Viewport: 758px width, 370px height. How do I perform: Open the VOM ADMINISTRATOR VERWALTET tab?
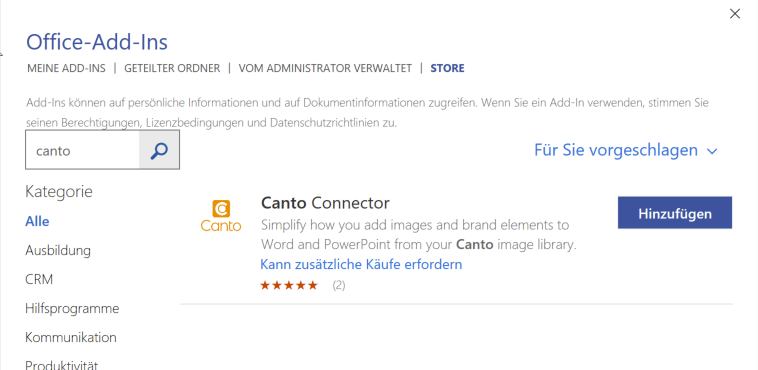point(325,68)
